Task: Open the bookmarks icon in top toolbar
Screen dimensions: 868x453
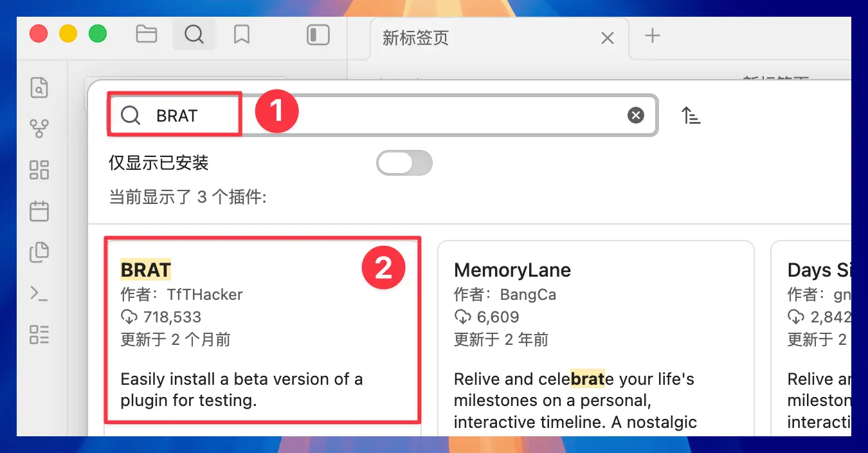Action: click(242, 34)
